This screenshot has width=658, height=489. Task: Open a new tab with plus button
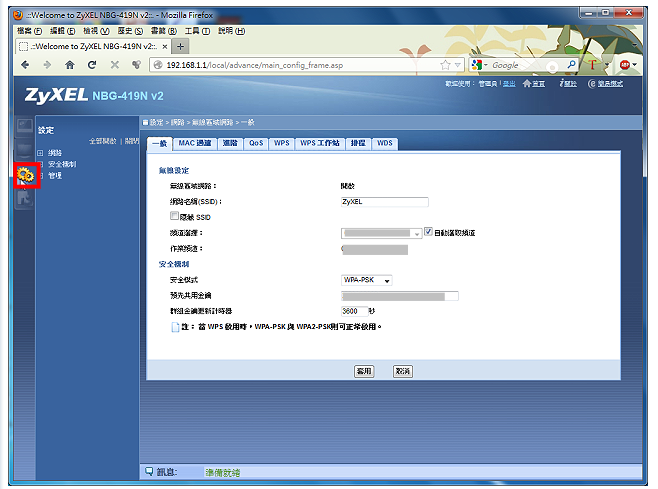coord(180,47)
